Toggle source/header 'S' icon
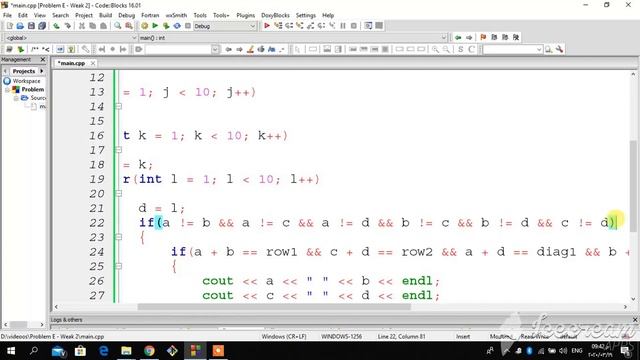640x360 pixels. tap(460, 49)
